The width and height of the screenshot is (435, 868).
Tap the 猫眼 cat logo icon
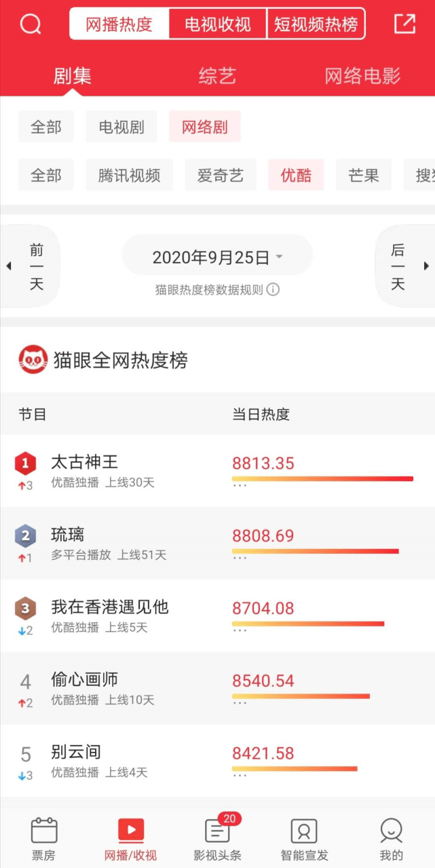click(x=33, y=360)
